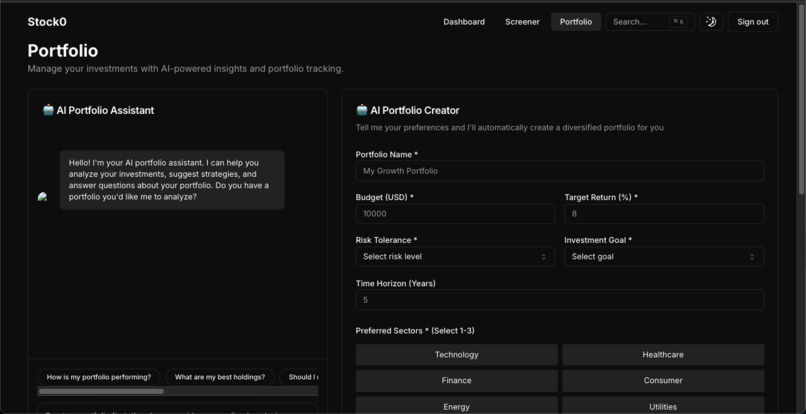Open the Risk Tolerance dropdown
This screenshot has height=414, width=806.
tap(455, 257)
